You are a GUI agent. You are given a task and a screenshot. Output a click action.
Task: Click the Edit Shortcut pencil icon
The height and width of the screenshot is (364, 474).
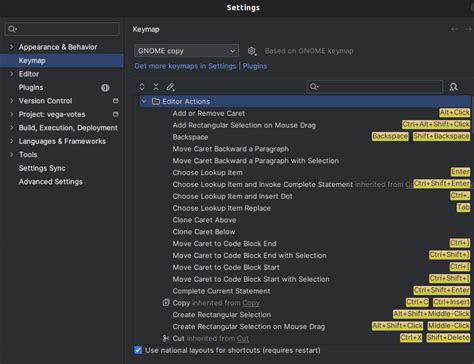coord(170,87)
